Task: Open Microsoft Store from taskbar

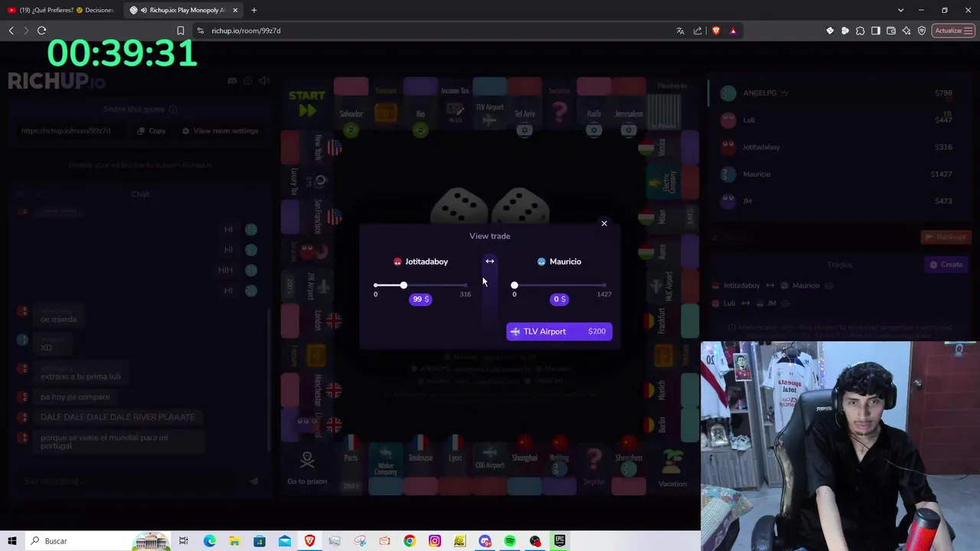Action: (260, 541)
